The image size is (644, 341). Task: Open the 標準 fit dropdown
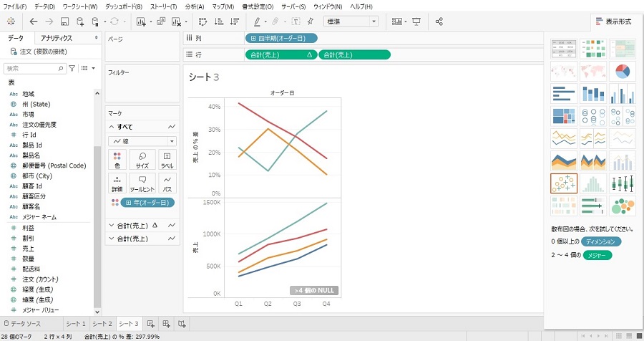(351, 21)
